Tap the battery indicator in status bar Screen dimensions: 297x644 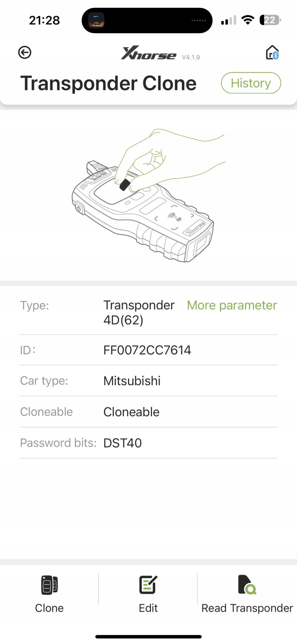(x=270, y=20)
